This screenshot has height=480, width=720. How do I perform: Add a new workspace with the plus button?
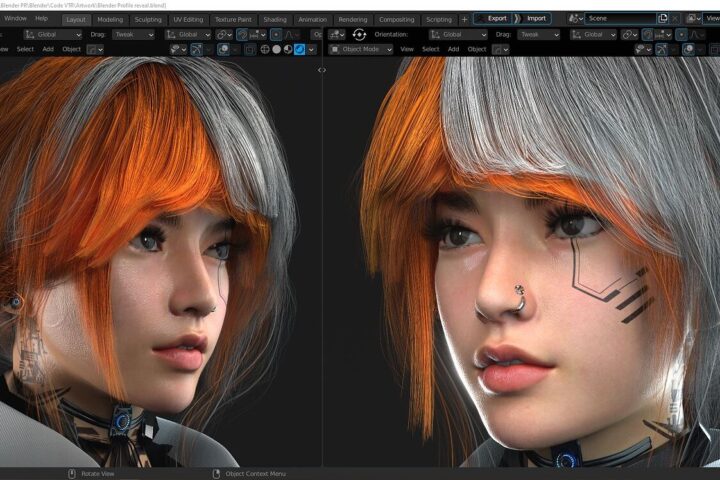click(464, 19)
